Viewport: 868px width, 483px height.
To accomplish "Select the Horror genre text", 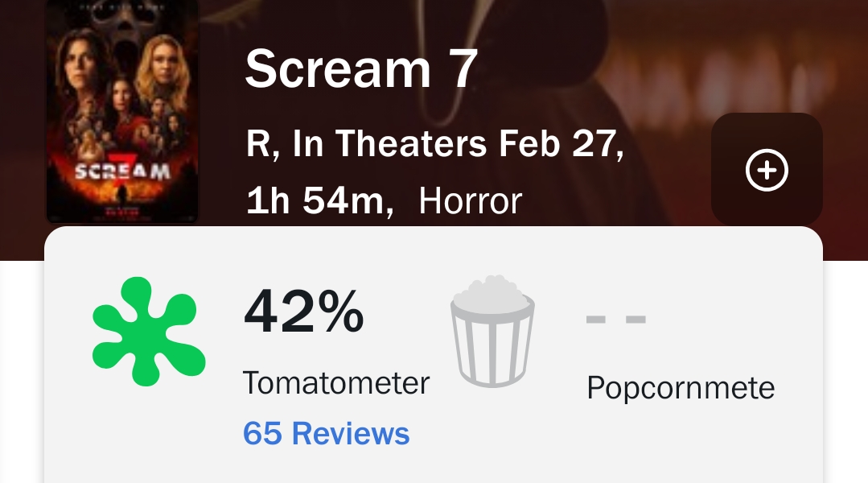I will pyautogui.click(x=471, y=200).
